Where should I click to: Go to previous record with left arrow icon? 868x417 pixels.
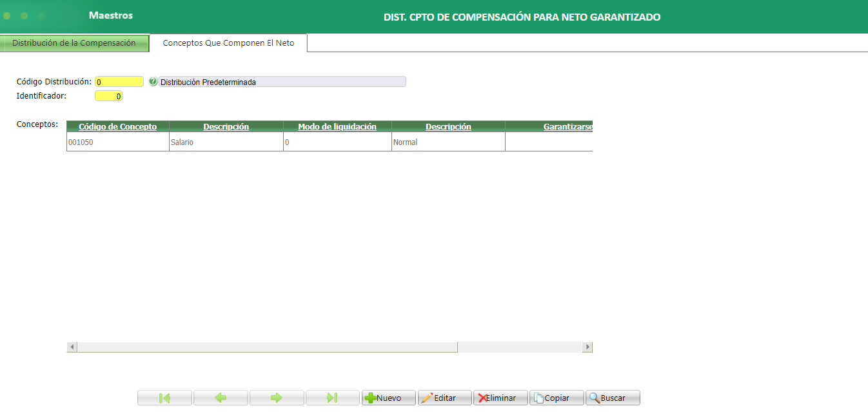point(220,397)
